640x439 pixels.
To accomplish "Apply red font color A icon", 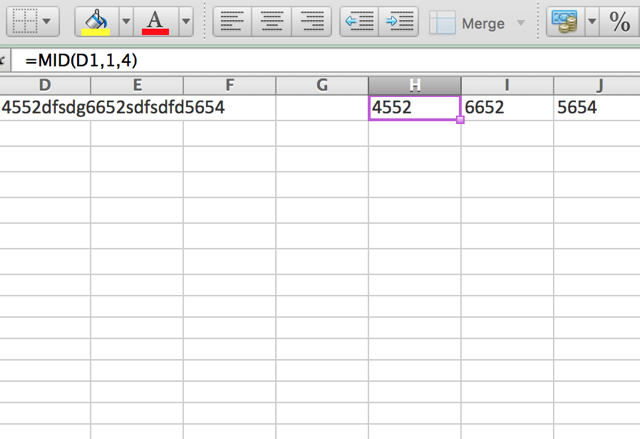I will pyautogui.click(x=156, y=22).
